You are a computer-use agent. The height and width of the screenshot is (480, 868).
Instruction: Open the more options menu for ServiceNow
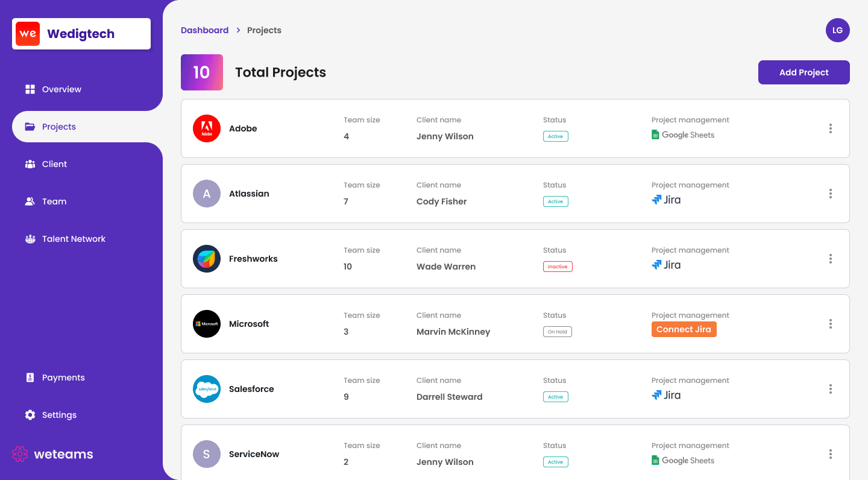[831, 454]
